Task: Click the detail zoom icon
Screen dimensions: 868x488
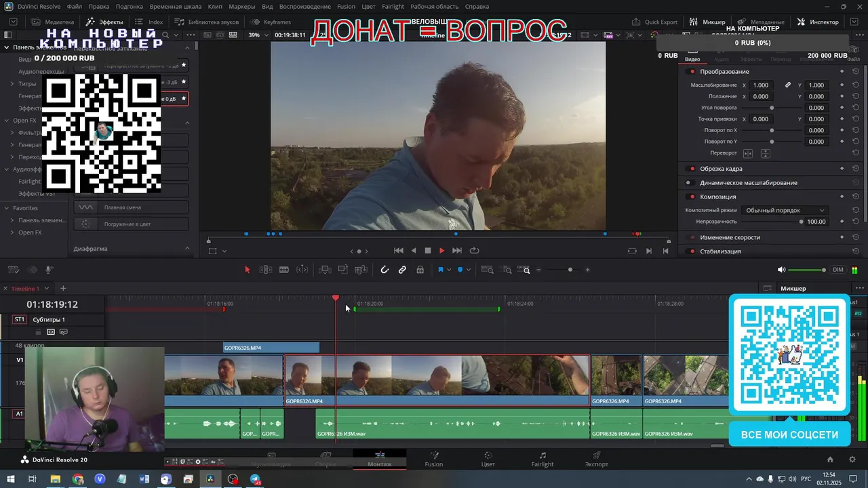Action: [x=507, y=270]
